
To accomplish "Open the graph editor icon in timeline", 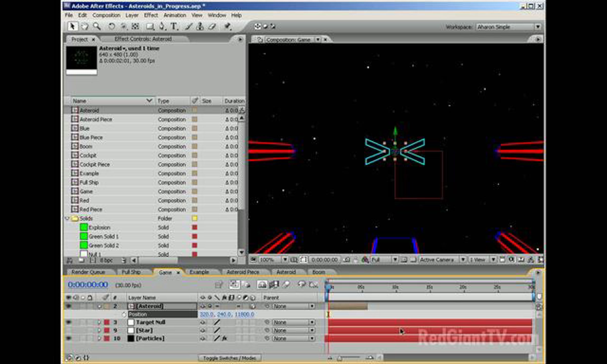I will pos(314,285).
